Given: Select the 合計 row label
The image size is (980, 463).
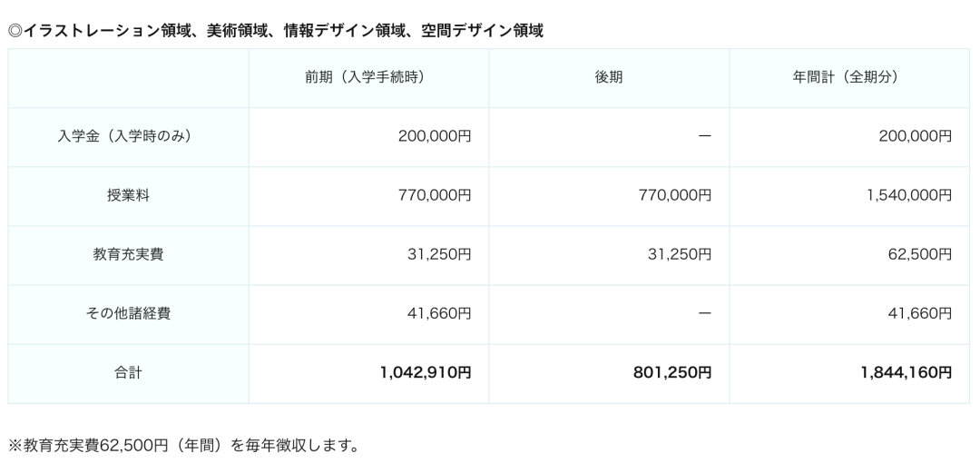Looking at the screenshot, I should pyautogui.click(x=128, y=373).
